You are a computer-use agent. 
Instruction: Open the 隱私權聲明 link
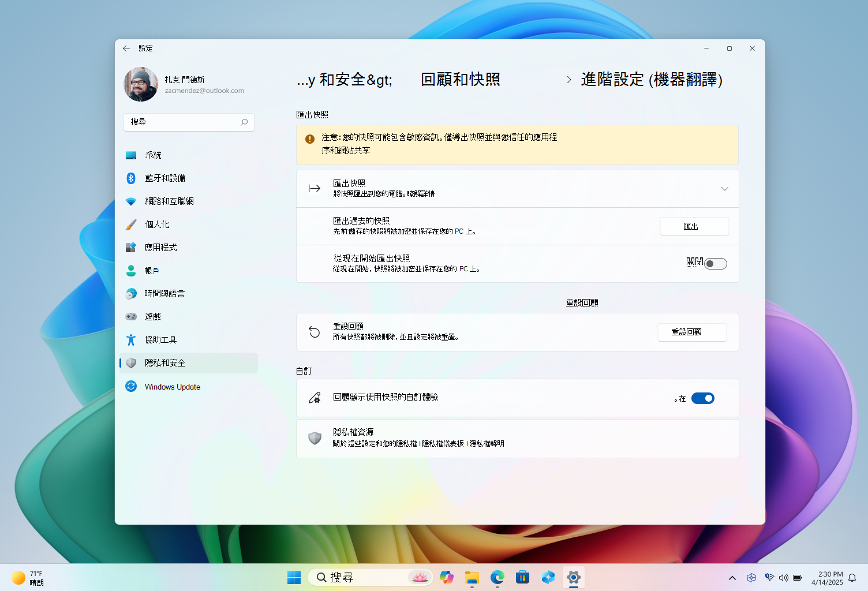coord(487,444)
